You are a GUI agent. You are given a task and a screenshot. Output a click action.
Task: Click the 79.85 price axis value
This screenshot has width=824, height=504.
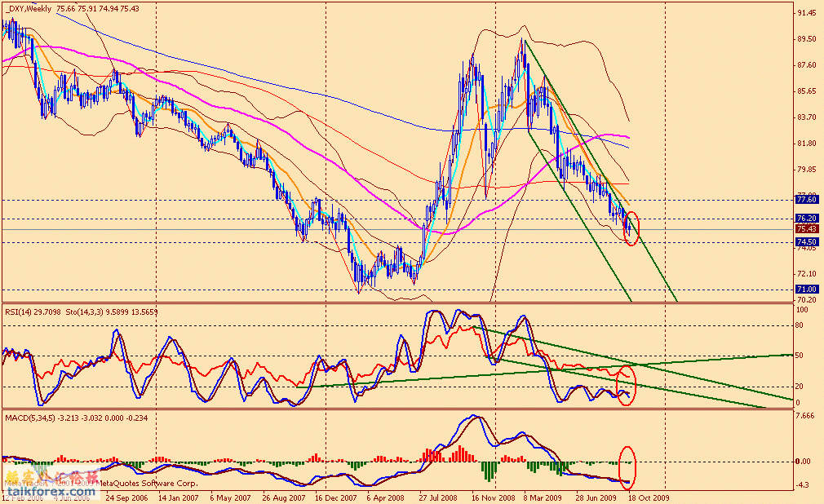tap(807, 170)
